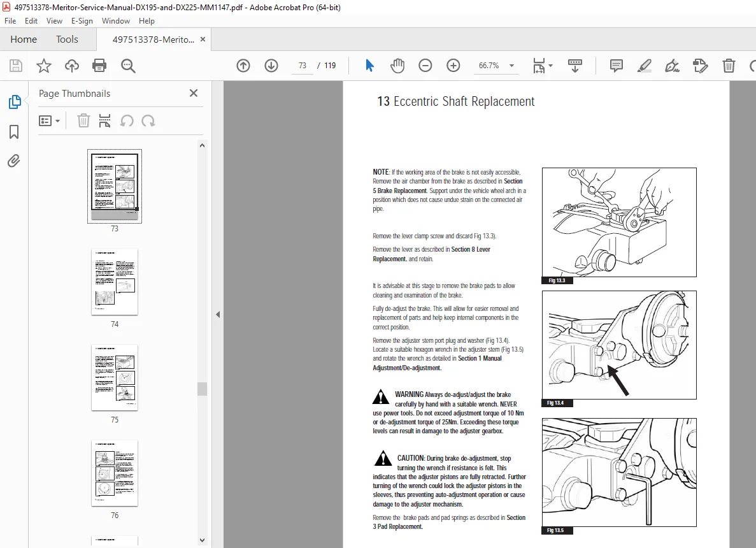Select the 497513378-Merito document tab
The width and height of the screenshot is (756, 548).
point(153,40)
